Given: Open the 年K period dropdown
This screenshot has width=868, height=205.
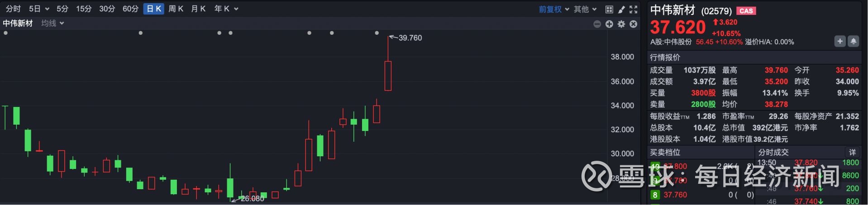Looking at the screenshot, I should coord(226,9).
